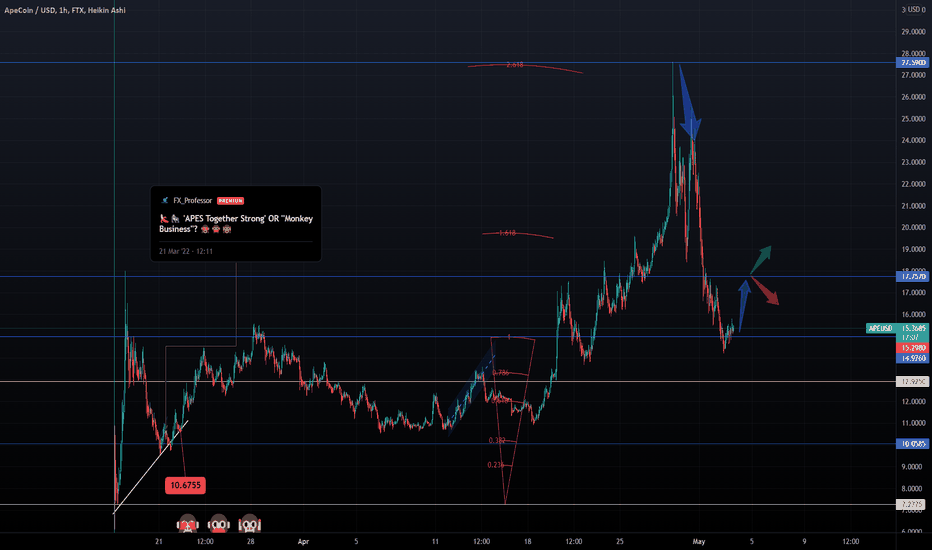Click the APEUSD symbol price label
This screenshot has height=550, width=932.
tap(880, 328)
